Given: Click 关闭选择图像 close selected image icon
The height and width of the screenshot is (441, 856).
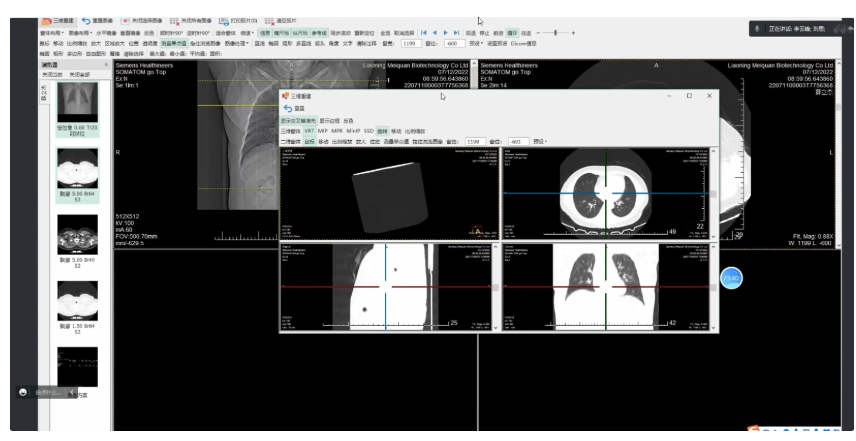Looking at the screenshot, I should pos(125,21).
